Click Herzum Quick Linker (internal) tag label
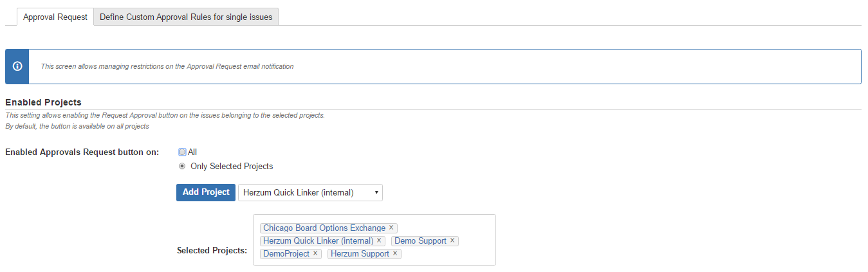The image size is (868, 272). coord(318,240)
